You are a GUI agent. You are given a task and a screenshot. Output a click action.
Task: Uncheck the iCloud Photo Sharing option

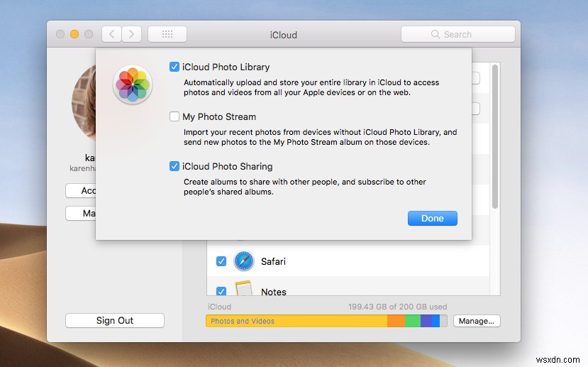pos(174,167)
